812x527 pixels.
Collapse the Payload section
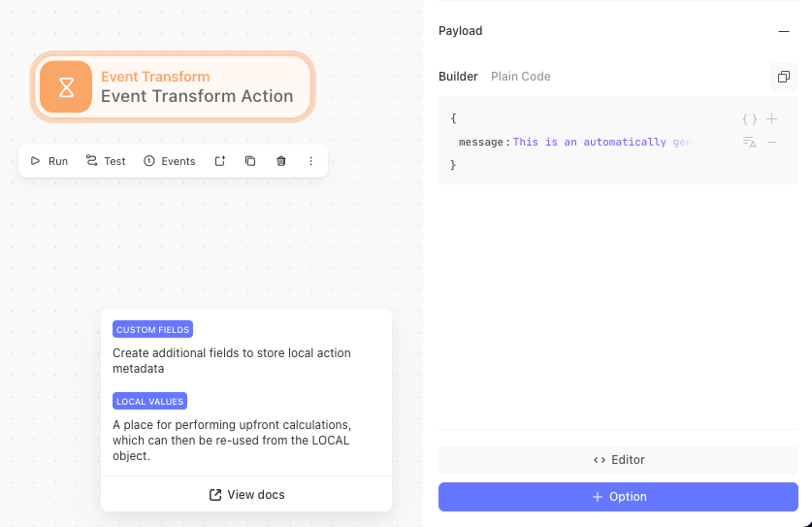(x=784, y=32)
